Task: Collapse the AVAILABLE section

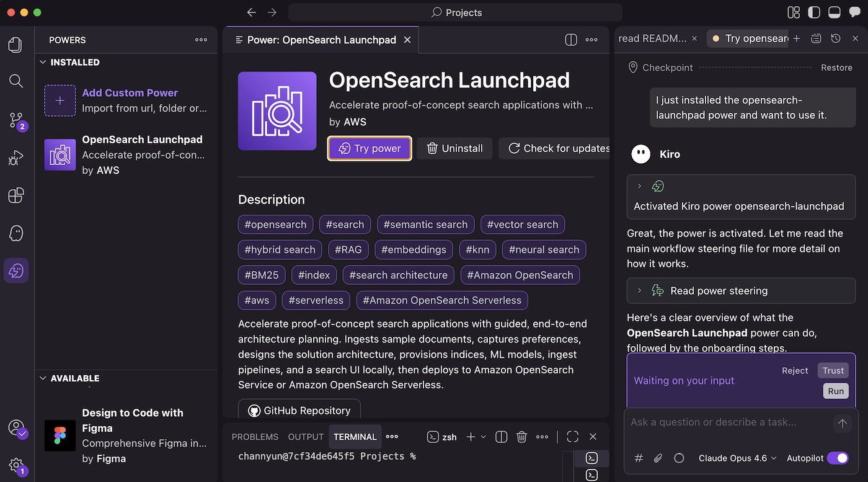Action: (x=43, y=378)
